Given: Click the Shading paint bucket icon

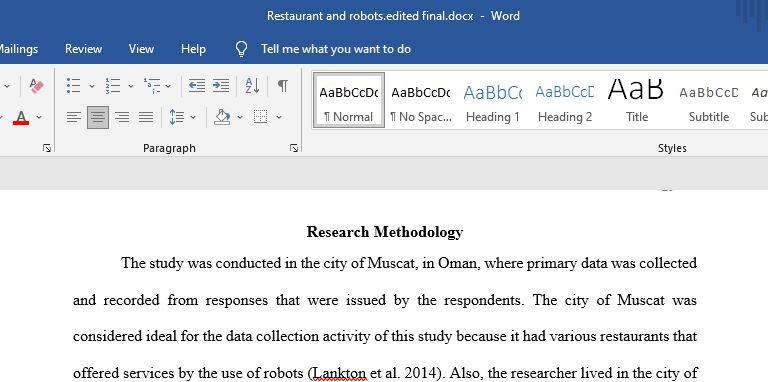Looking at the screenshot, I should click(222, 117).
